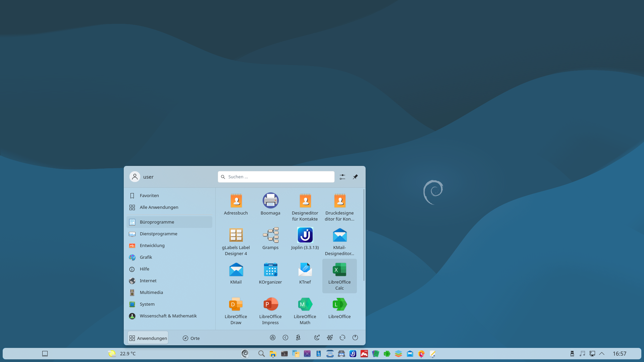Open the file manager from the taskbar
The height and width of the screenshot is (362, 644).
[273, 353]
